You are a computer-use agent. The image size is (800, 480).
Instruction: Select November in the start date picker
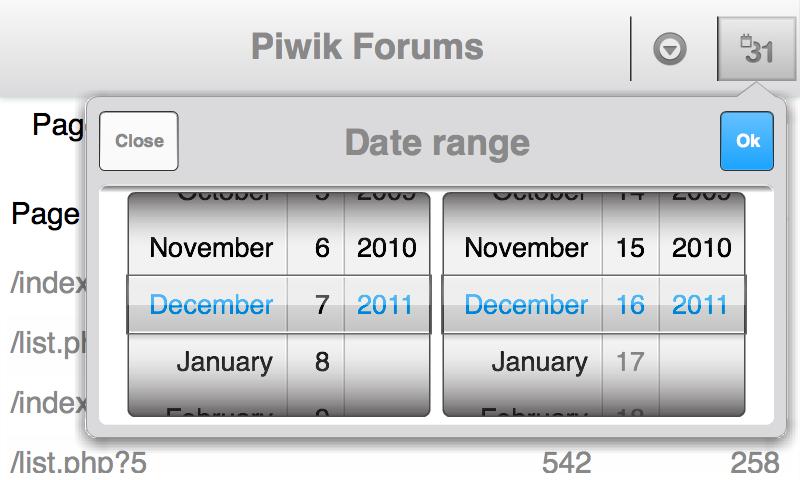211,248
